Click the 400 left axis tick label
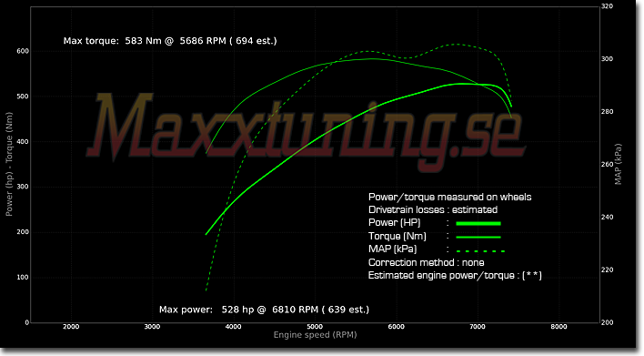The width and height of the screenshot is (644, 356). pyautogui.click(x=23, y=142)
